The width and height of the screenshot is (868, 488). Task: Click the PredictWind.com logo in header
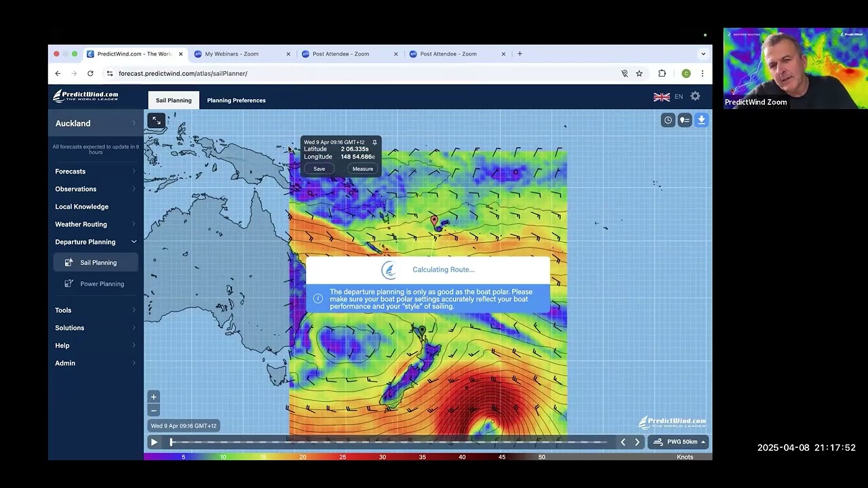(86, 96)
